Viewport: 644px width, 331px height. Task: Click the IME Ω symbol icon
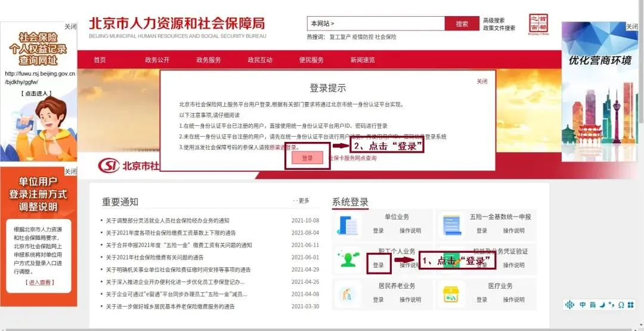pyautogui.click(x=621, y=305)
